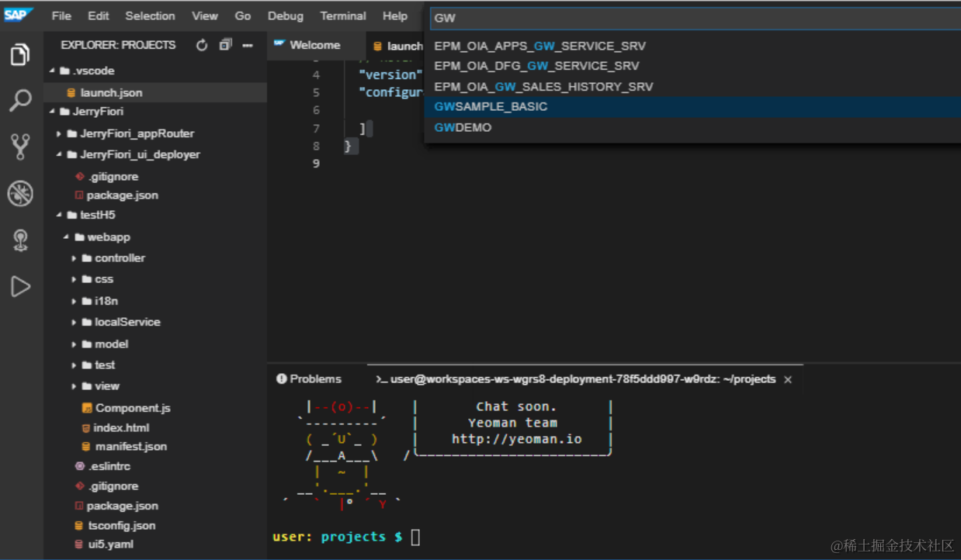Expand the controller folder

(x=119, y=258)
